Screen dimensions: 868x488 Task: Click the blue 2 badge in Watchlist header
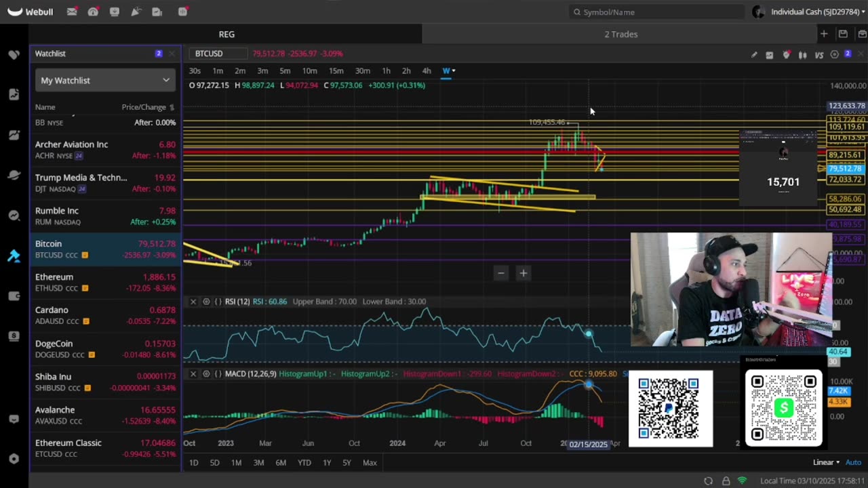(159, 54)
